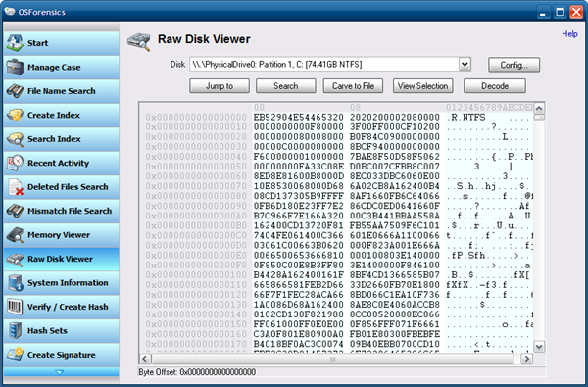Click the System Information icon
Image resolution: width=588 pixels, height=387 pixels.
[16, 283]
